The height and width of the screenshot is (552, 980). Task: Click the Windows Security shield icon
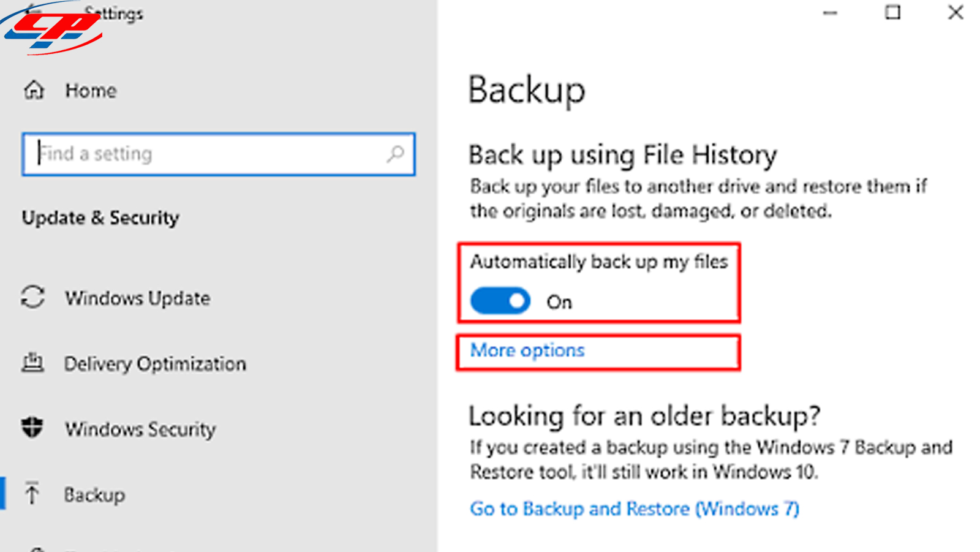pos(32,428)
